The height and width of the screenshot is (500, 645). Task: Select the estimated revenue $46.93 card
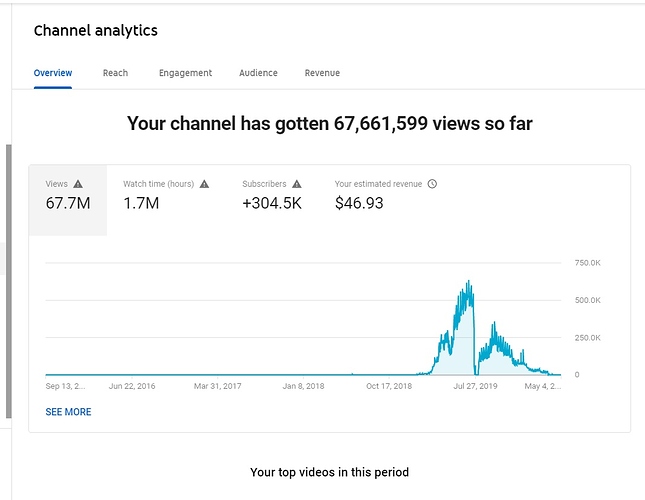click(x=385, y=200)
